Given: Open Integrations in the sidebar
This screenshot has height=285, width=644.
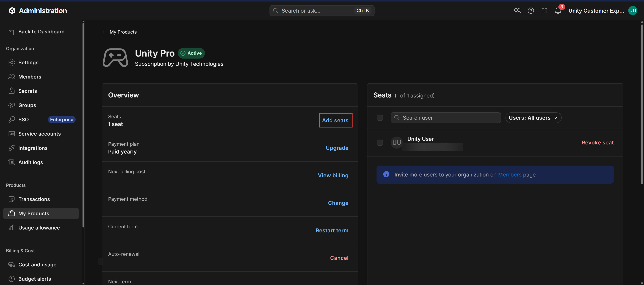Looking at the screenshot, I should pyautogui.click(x=41, y=148).
